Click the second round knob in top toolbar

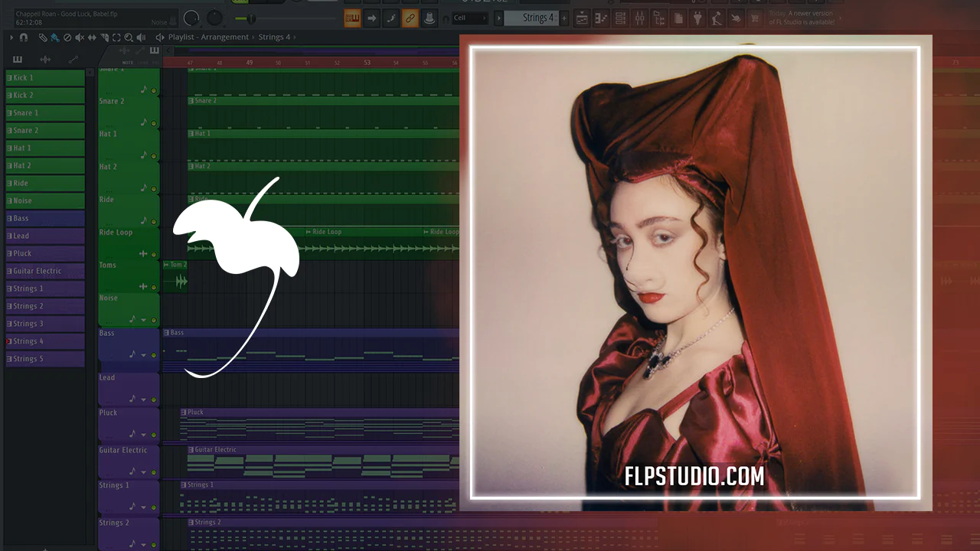pyautogui.click(x=215, y=18)
